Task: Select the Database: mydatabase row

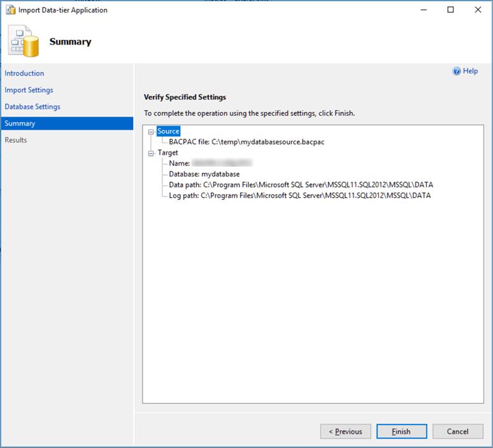Action: (204, 174)
